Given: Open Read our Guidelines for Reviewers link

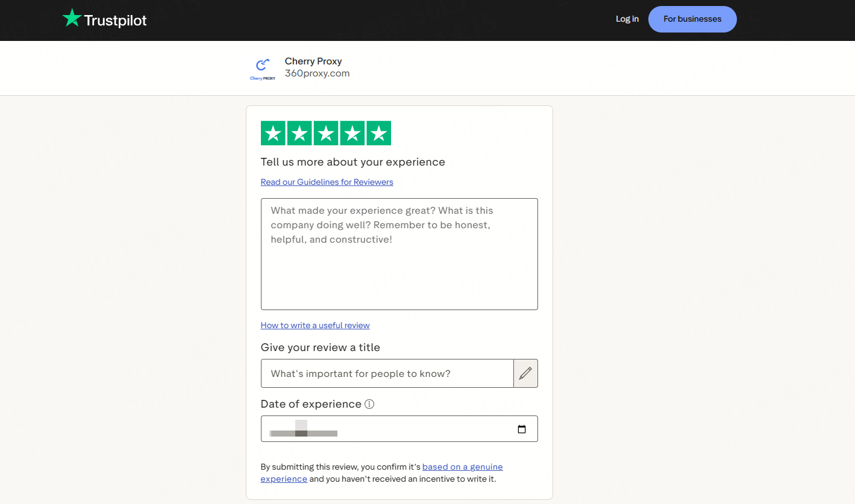Looking at the screenshot, I should [327, 182].
